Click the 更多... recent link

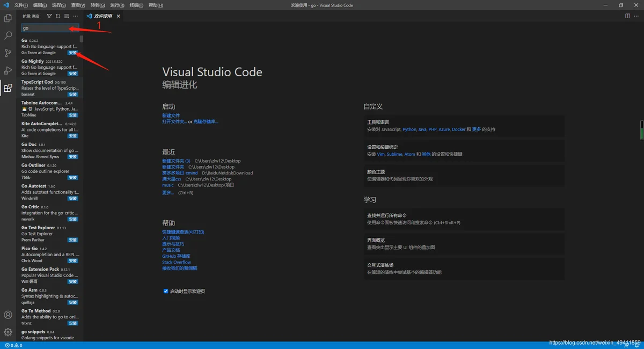(x=168, y=193)
